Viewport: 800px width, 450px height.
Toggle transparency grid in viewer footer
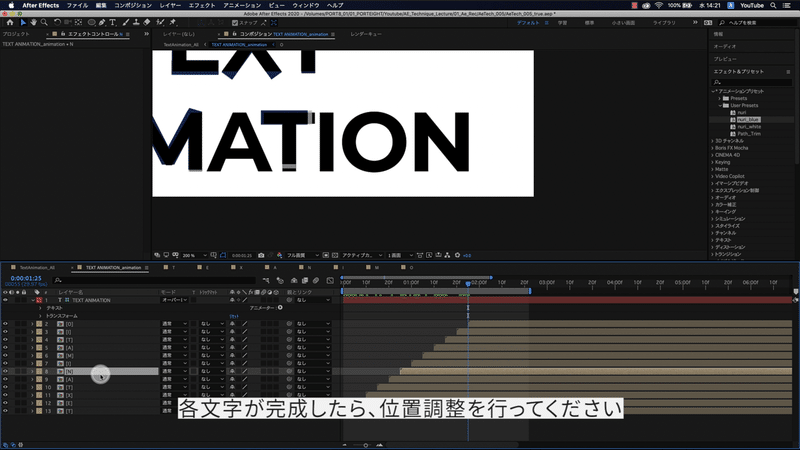[335, 255]
